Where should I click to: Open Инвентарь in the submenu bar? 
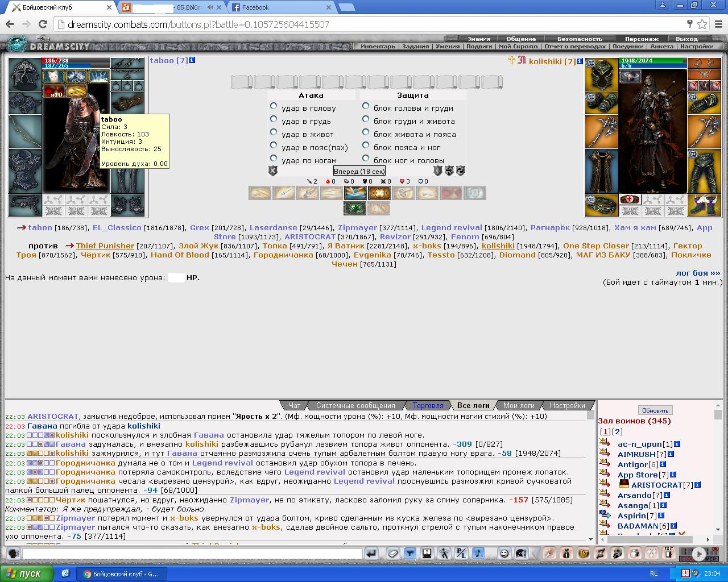378,47
